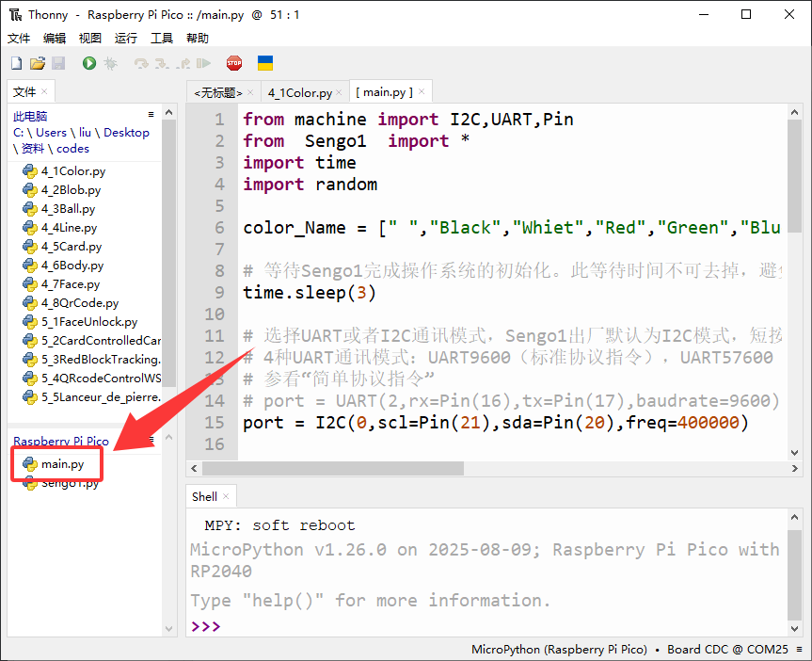Open the 此电脑 panel options menu

click(x=151, y=114)
